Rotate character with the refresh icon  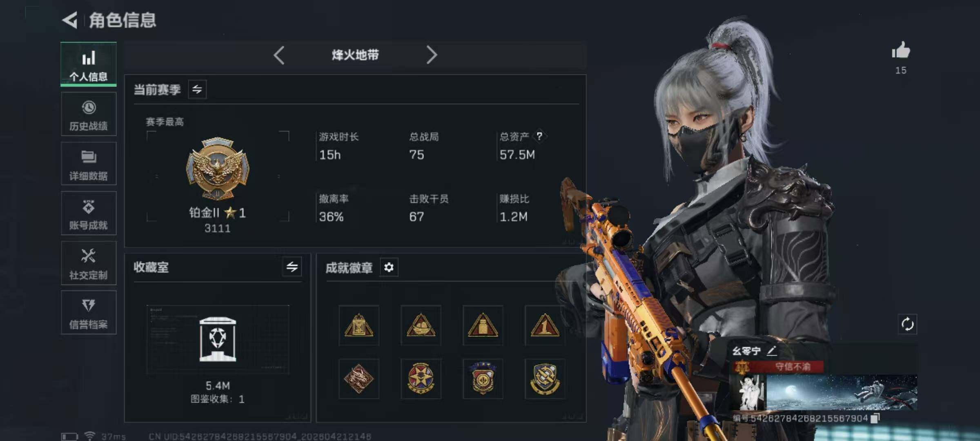[x=907, y=325]
